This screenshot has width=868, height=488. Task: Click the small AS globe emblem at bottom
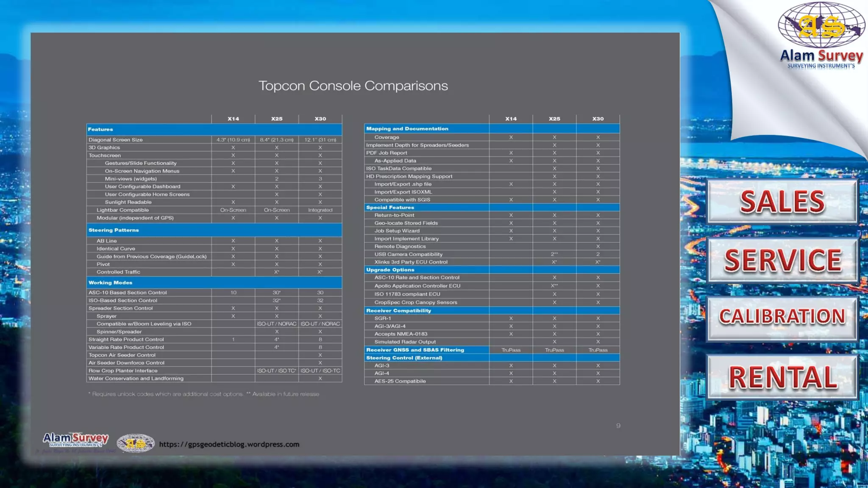tap(136, 444)
